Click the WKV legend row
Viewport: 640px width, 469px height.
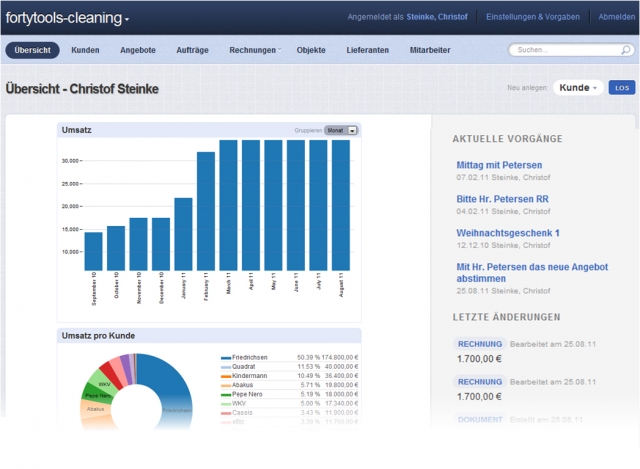click(x=289, y=403)
